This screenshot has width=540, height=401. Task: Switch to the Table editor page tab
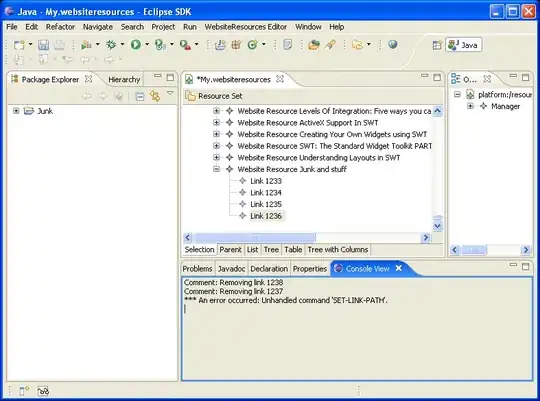click(x=293, y=249)
